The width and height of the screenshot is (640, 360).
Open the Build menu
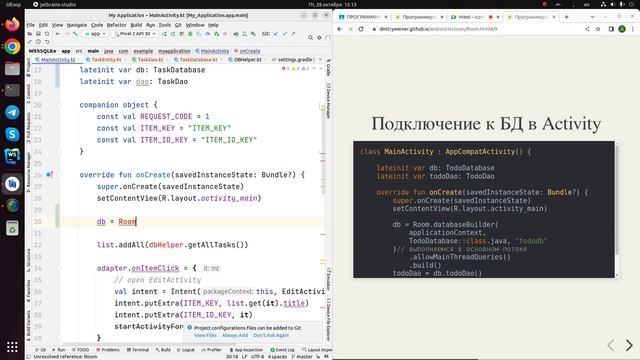coord(136,25)
